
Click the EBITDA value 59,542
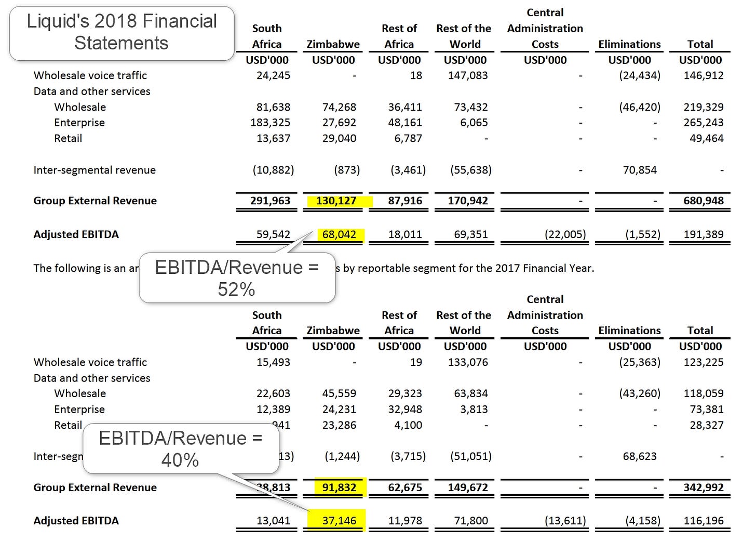pos(273,234)
